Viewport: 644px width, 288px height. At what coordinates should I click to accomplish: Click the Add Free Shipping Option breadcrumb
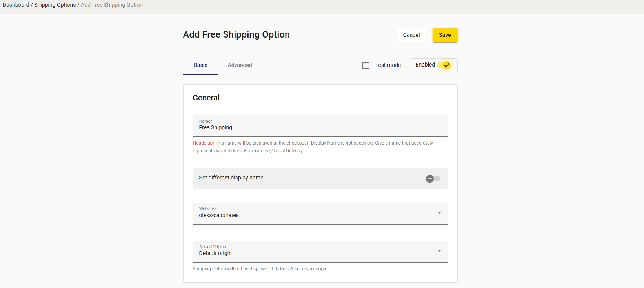pyautogui.click(x=112, y=5)
